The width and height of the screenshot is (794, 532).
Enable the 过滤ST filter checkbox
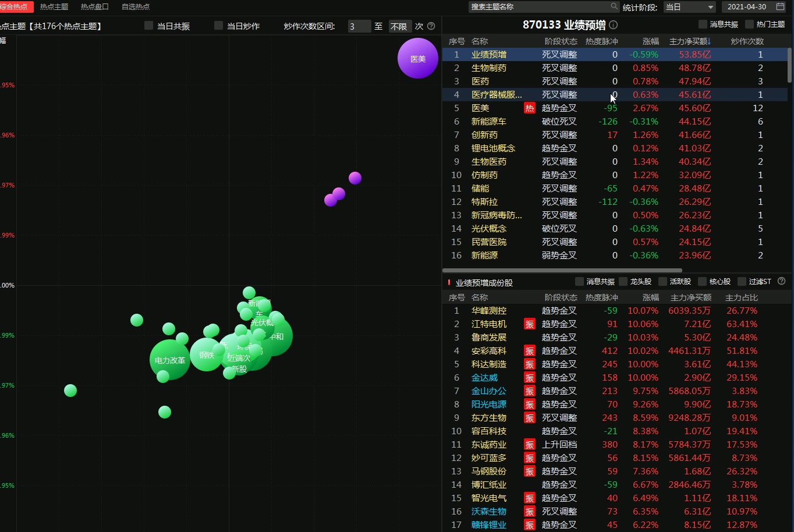[x=742, y=282]
